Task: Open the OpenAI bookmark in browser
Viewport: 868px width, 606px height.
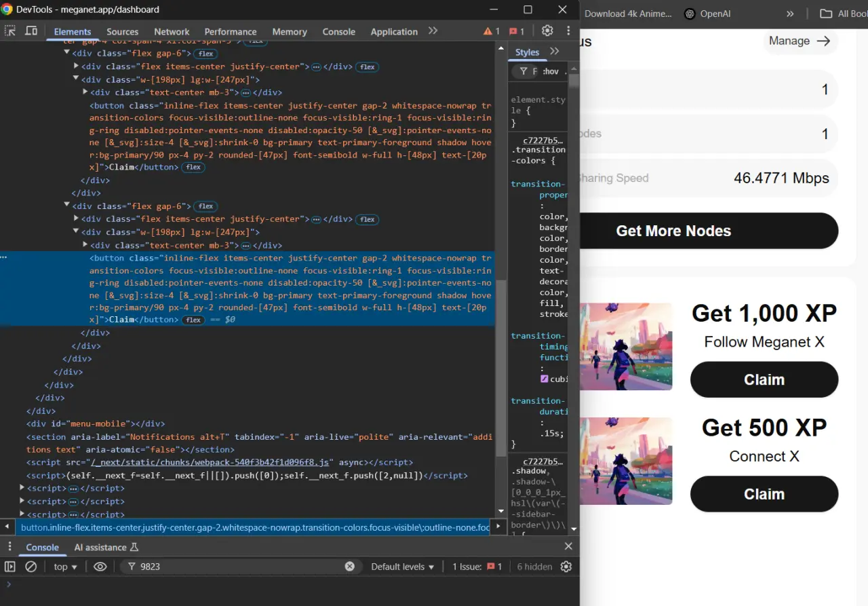Action: [x=708, y=14]
